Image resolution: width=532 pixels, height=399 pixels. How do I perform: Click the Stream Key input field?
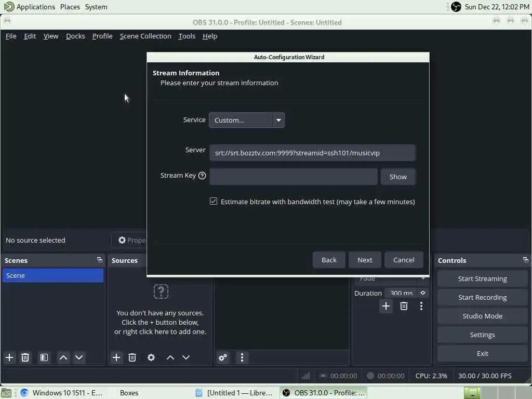point(293,177)
